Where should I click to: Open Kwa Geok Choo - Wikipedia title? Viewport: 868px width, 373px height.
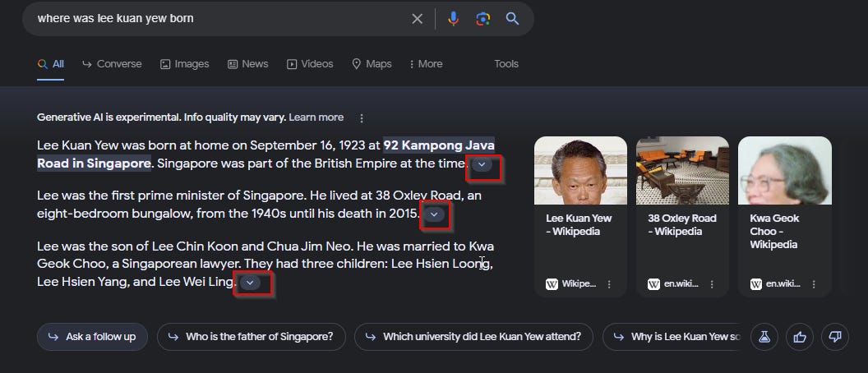tap(774, 232)
